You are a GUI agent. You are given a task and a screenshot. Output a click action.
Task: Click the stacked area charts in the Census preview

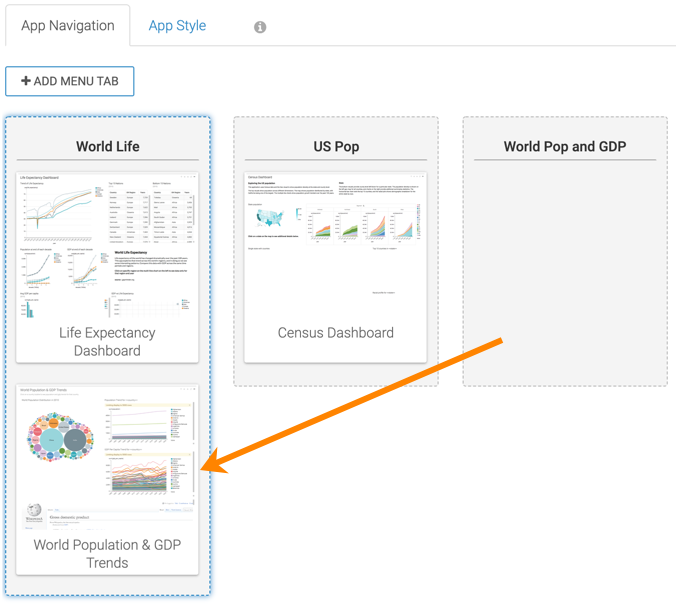click(350, 225)
